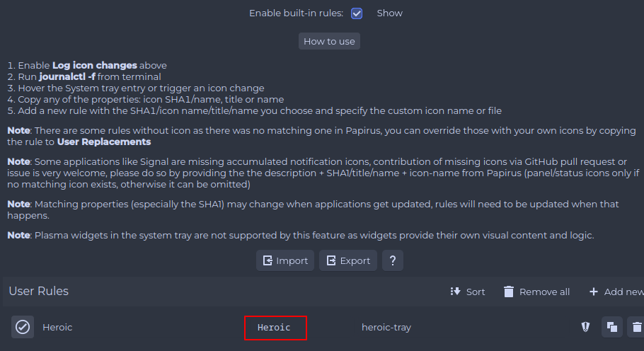Click the Sort label text
The width and height of the screenshot is (644, 351).
pos(476,292)
